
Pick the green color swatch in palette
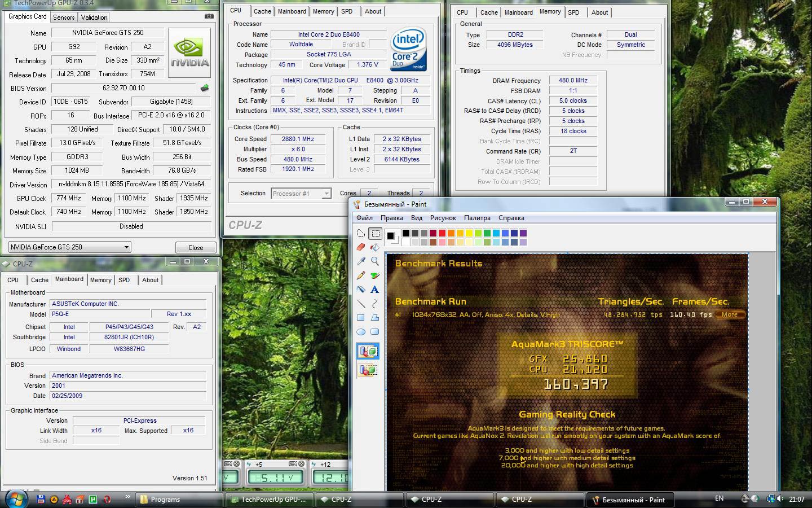coord(487,233)
